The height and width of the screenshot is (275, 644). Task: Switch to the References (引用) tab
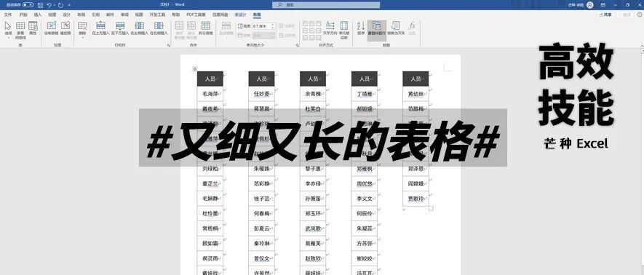[x=96, y=15]
